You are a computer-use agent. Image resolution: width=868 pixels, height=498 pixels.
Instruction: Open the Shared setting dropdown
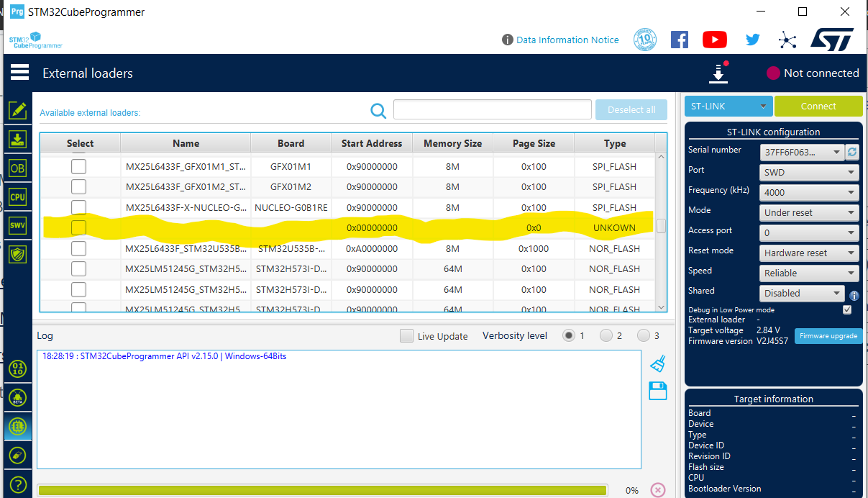coord(802,293)
